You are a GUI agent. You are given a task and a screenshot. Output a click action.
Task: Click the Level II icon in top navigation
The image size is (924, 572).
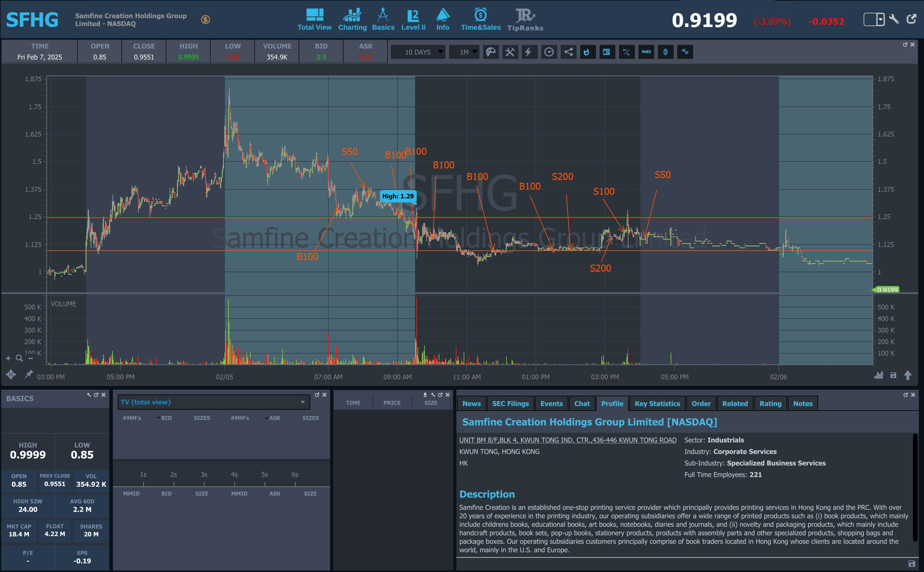tap(413, 20)
